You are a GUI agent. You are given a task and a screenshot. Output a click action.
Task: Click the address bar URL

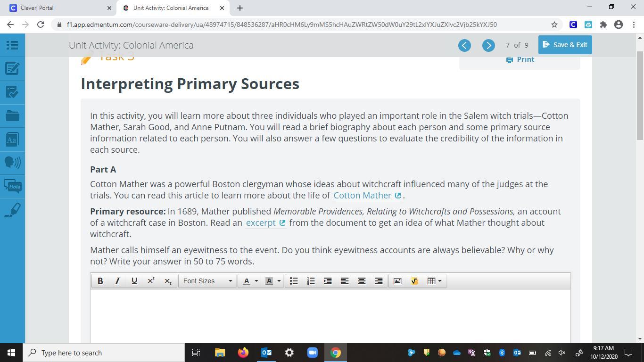tap(282, 25)
